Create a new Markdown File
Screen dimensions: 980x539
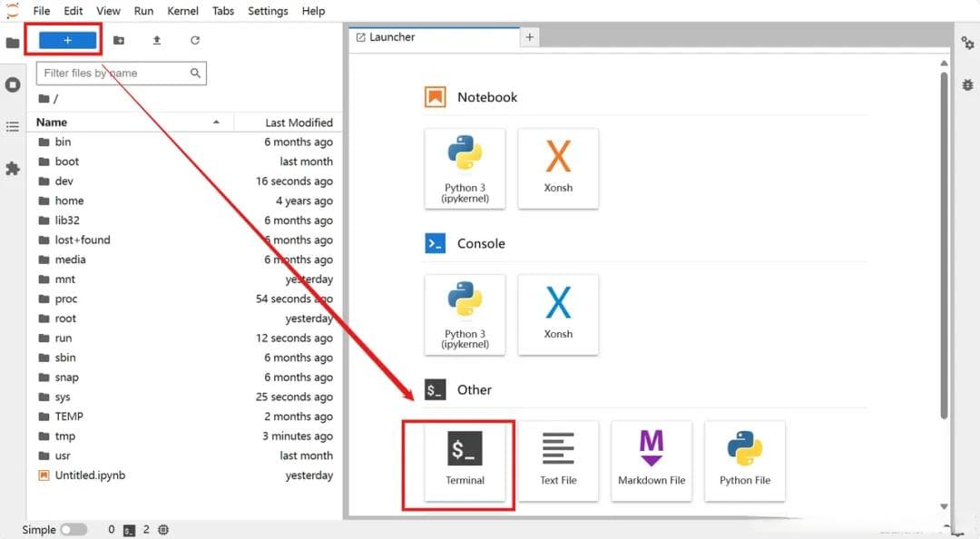[652, 461]
